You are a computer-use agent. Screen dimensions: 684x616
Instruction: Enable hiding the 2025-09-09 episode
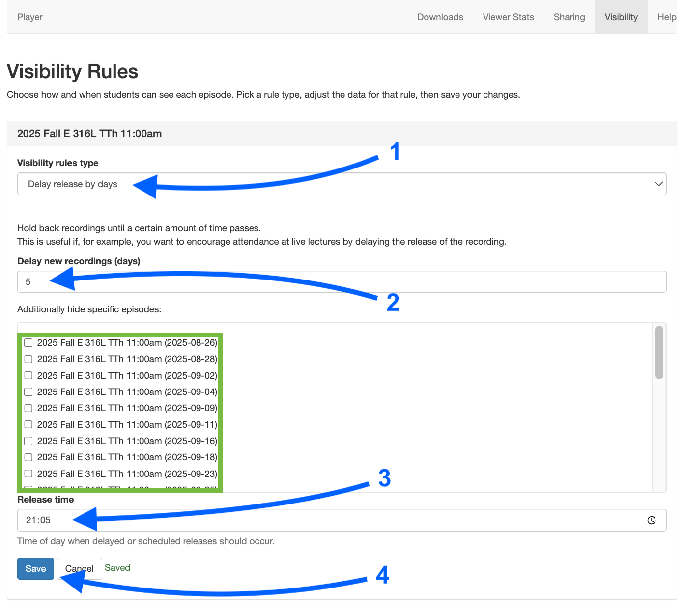coord(28,408)
